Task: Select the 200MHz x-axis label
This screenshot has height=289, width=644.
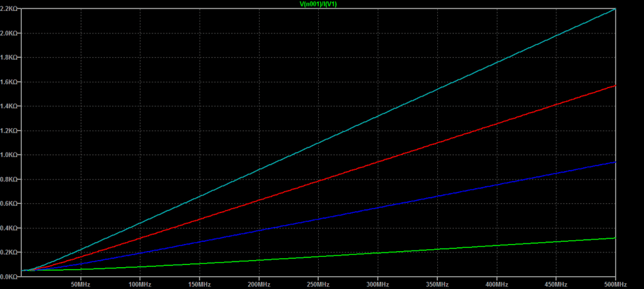Action: (259, 284)
